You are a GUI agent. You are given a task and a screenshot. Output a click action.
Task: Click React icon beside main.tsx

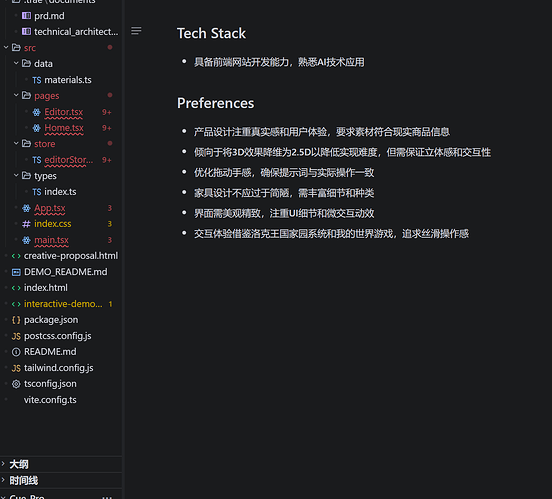coord(26,240)
